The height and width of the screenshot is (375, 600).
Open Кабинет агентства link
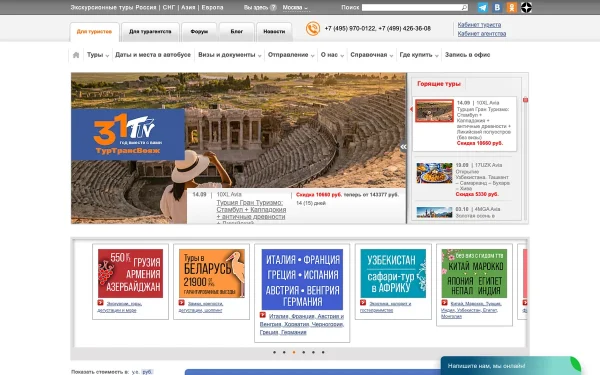click(x=482, y=34)
